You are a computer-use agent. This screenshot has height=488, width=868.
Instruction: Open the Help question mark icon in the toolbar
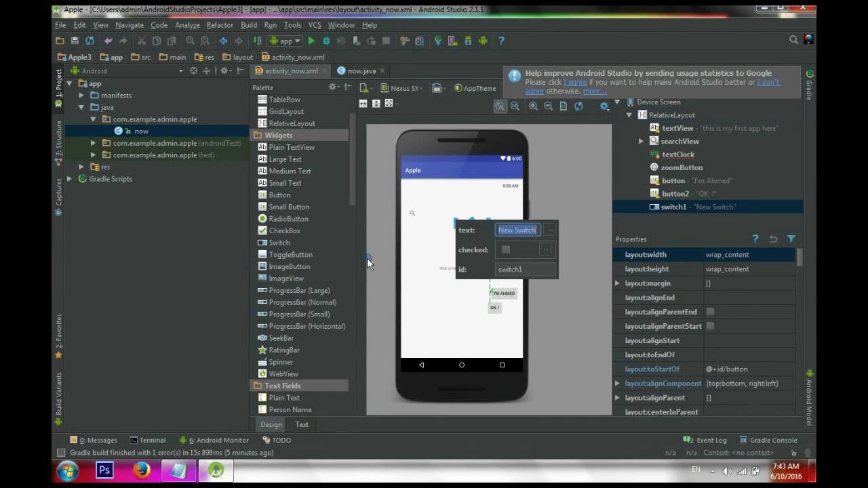(501, 41)
